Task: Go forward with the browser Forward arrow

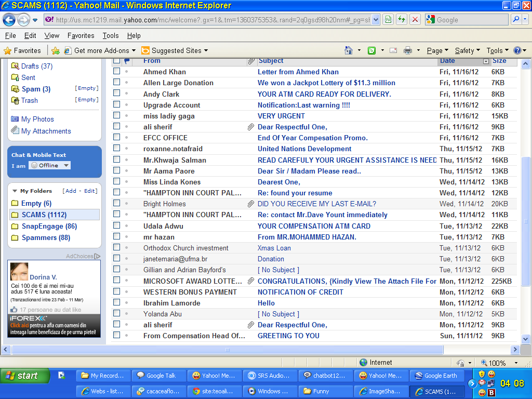Action: coord(23,20)
